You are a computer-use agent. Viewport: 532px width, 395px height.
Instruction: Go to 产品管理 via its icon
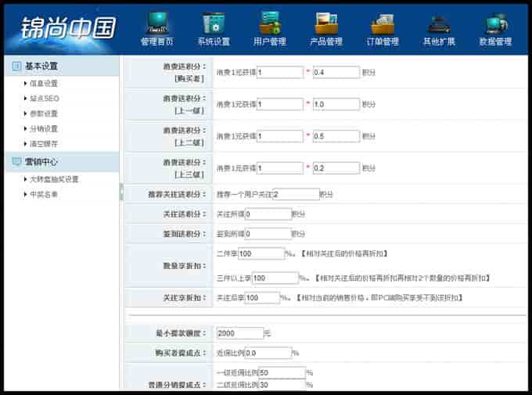326,23
